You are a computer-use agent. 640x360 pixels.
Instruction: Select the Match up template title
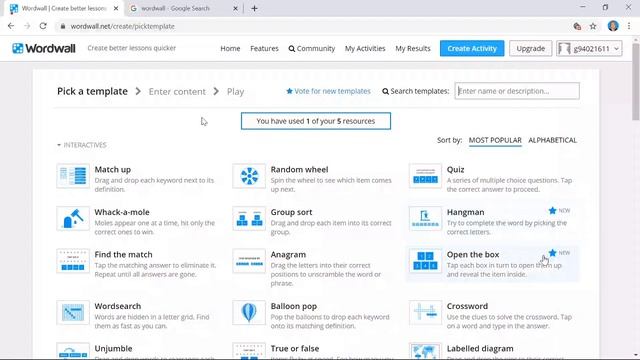[113, 169]
